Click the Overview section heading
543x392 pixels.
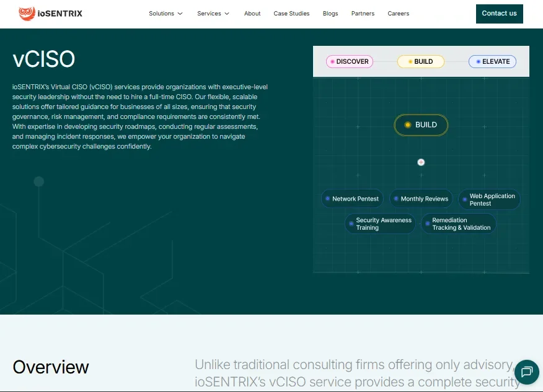point(51,367)
